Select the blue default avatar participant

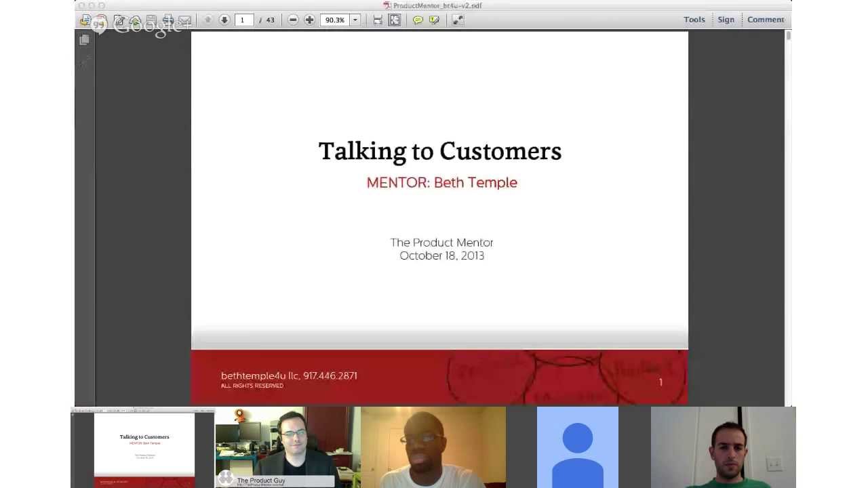578,447
